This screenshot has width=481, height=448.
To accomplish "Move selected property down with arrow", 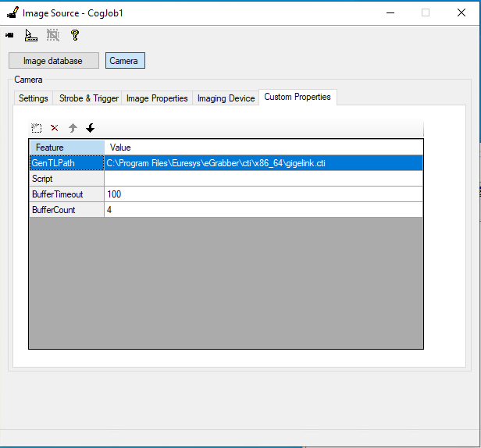I will (x=90, y=128).
